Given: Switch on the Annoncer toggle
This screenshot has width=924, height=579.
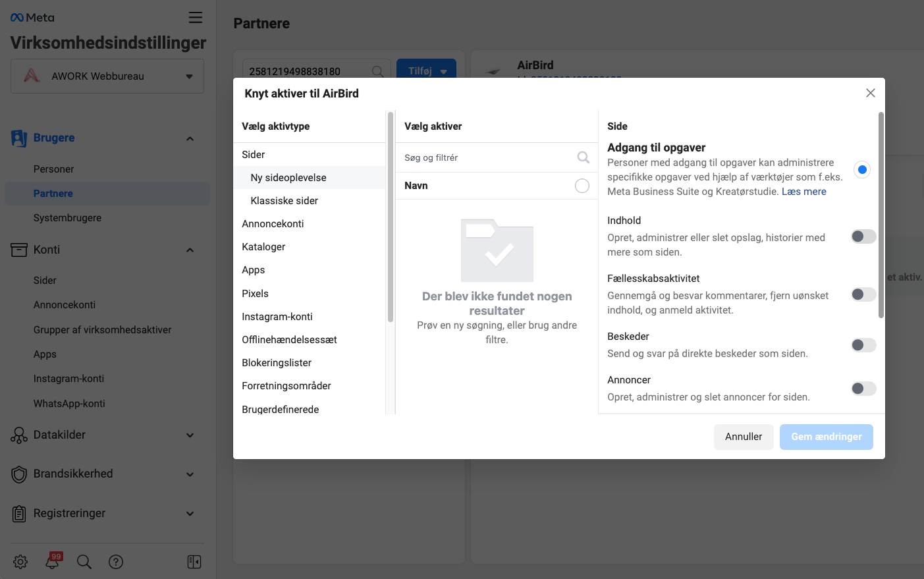Looking at the screenshot, I should 863,389.
